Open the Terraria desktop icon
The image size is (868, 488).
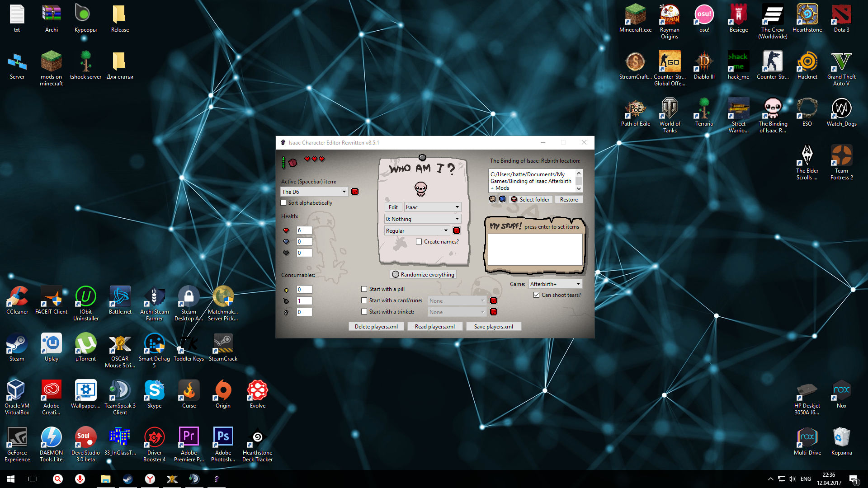click(704, 113)
